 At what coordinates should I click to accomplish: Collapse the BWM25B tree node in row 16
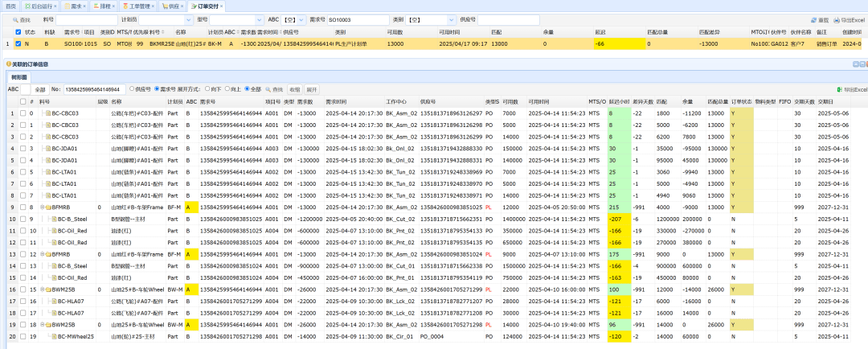click(x=42, y=290)
